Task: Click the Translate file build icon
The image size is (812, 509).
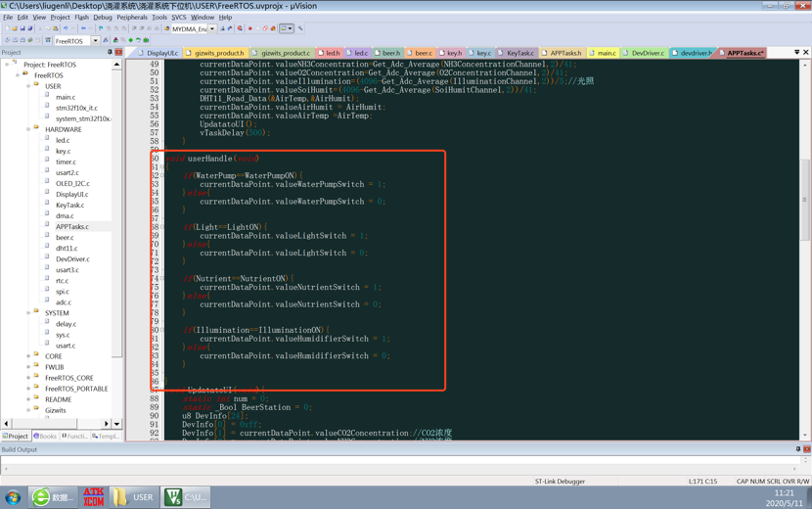Action: click(x=7, y=40)
